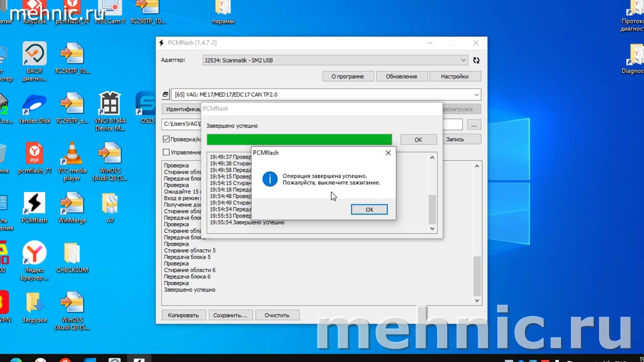The image size is (644, 362).
Task: Open TC298TP_10... icon beside ВАСЯ диагност
Action: click(x=72, y=58)
